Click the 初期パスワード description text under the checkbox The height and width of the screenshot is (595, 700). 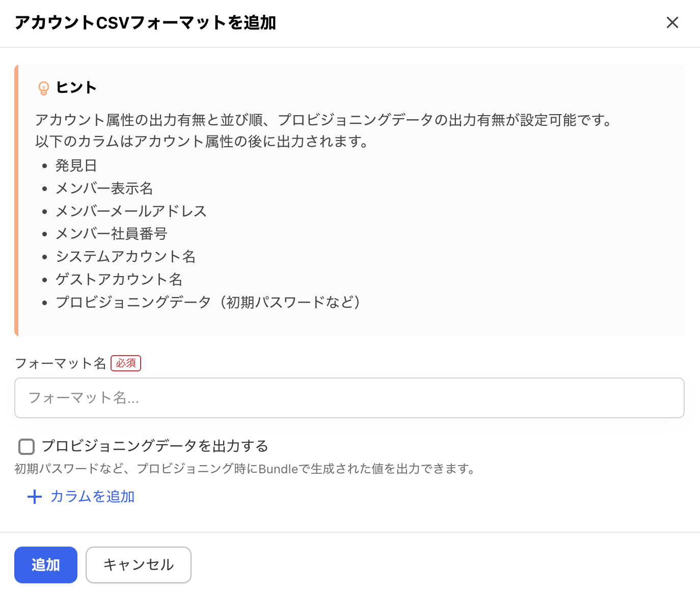coord(245,469)
